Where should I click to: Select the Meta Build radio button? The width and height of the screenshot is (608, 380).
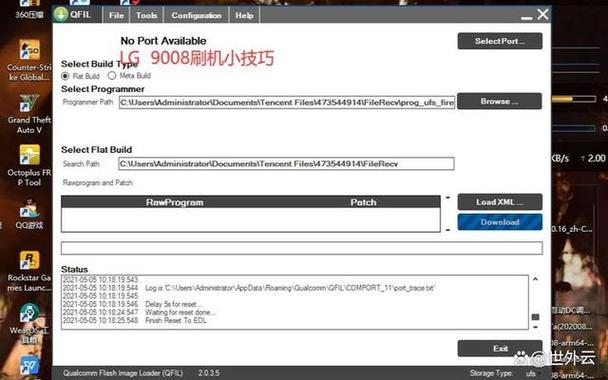[x=112, y=75]
